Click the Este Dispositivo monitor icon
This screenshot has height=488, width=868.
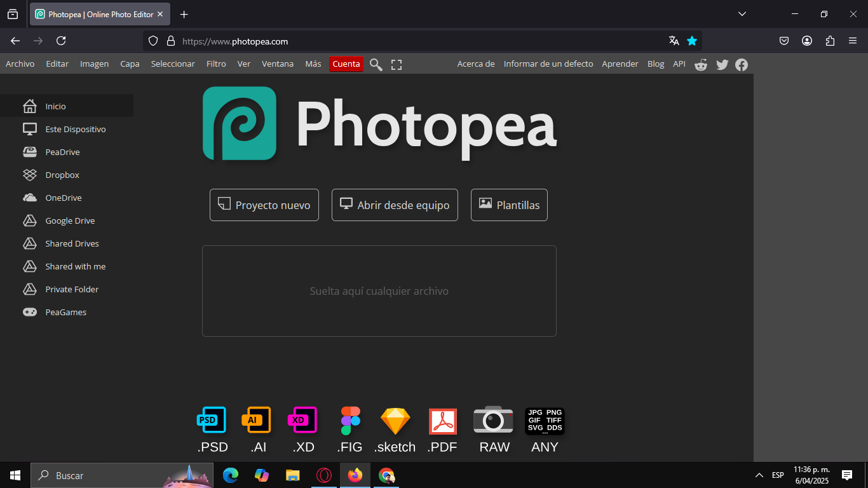pyautogui.click(x=30, y=129)
